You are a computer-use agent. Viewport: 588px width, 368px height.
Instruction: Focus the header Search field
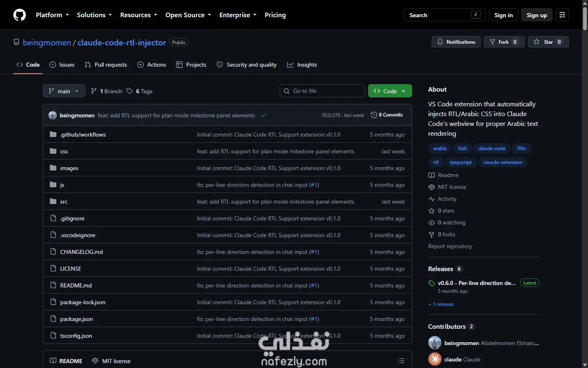tap(445, 15)
